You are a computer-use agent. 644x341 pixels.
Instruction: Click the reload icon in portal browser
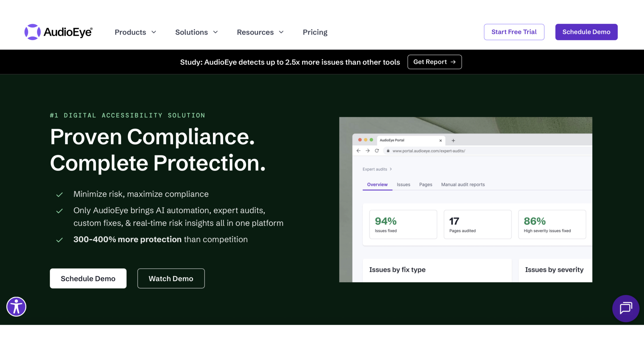[x=377, y=151]
